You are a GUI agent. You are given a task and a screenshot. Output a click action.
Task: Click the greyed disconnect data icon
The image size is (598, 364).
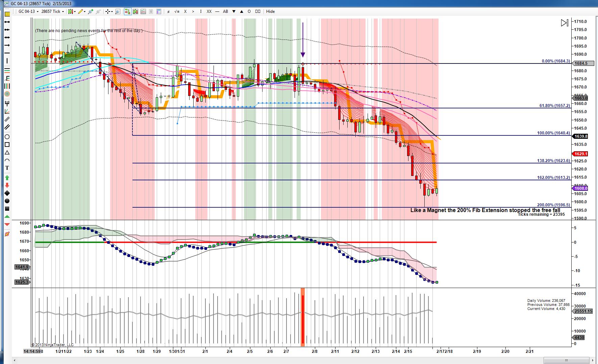[x=98, y=11]
